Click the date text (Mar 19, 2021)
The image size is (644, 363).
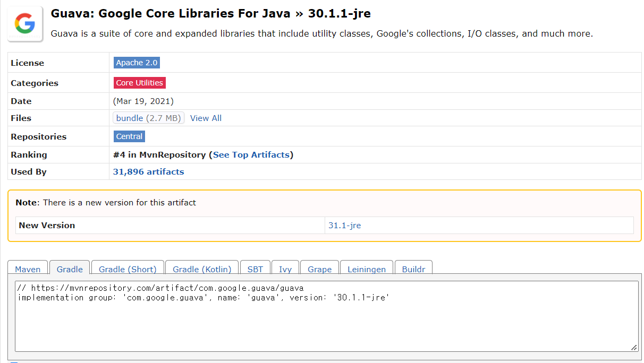143,101
